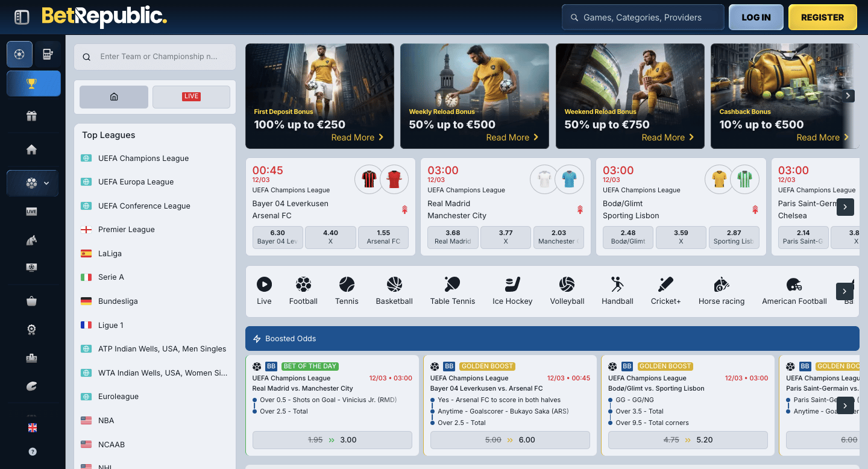Pick Sporting Lisbon win odds 2.87

pyautogui.click(x=734, y=237)
